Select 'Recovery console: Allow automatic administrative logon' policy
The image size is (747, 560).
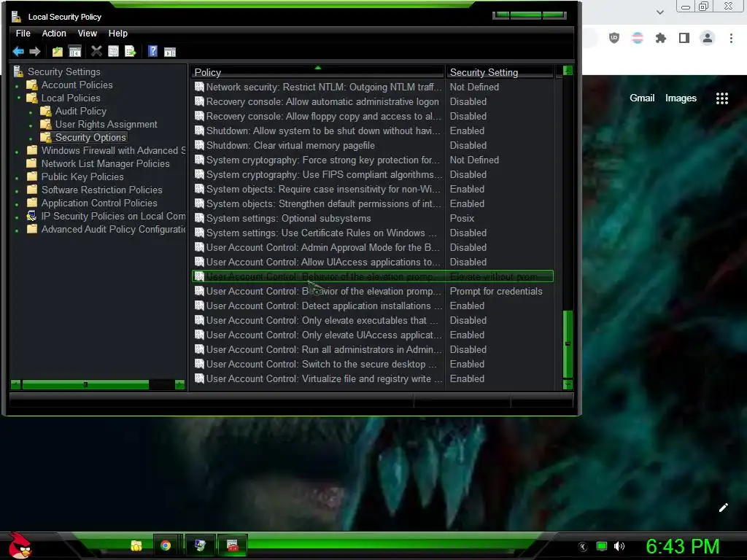373,101
